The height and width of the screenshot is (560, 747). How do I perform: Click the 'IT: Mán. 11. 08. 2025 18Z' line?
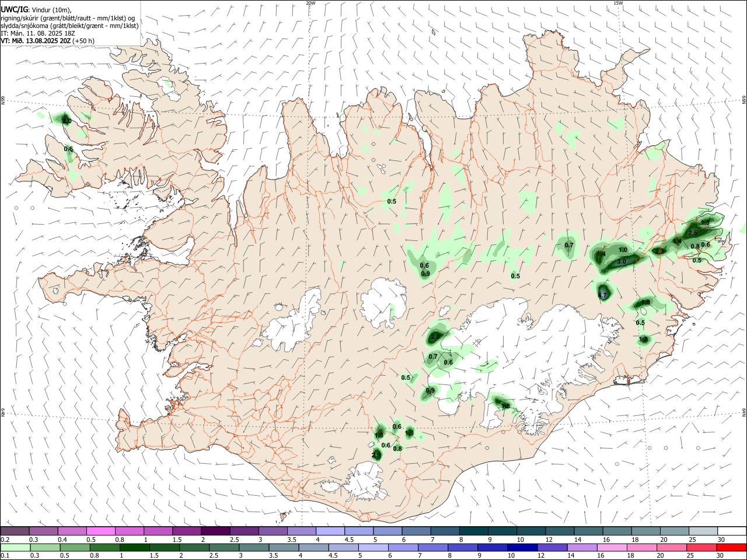pos(37,33)
